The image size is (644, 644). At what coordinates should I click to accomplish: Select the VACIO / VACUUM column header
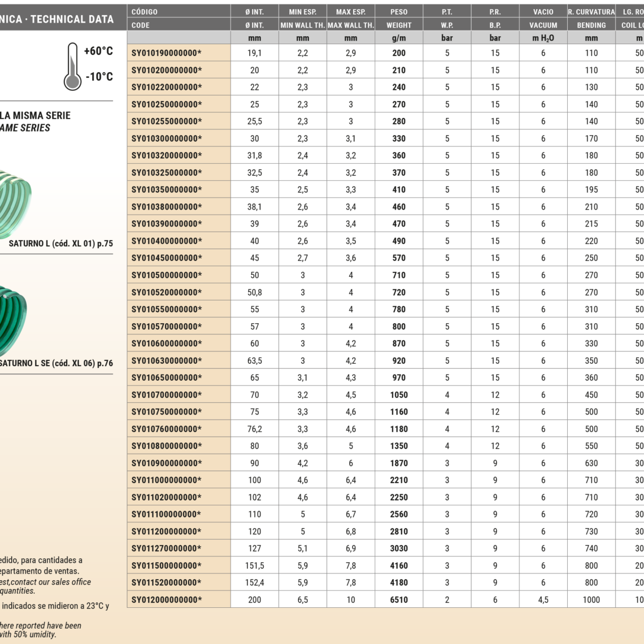coord(543,18)
